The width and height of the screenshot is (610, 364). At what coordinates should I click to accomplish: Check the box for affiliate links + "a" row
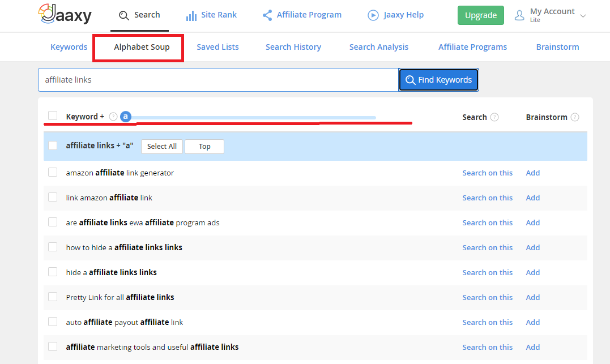(x=53, y=145)
